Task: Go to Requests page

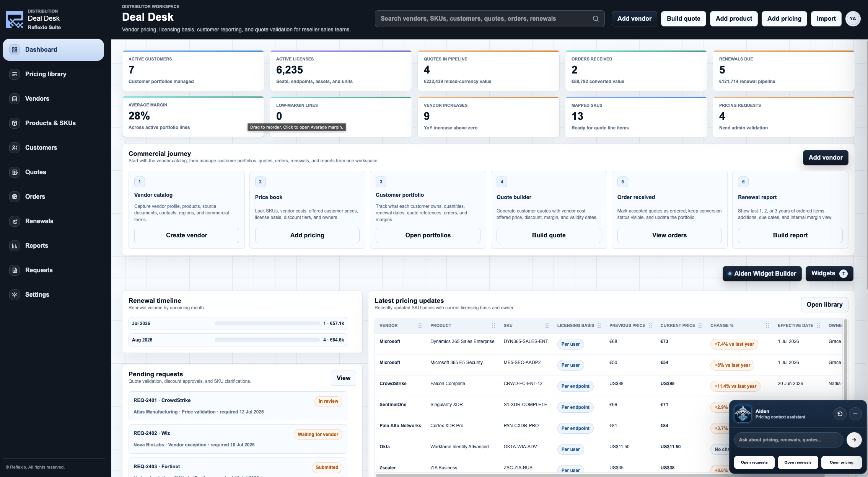Action: click(53, 270)
